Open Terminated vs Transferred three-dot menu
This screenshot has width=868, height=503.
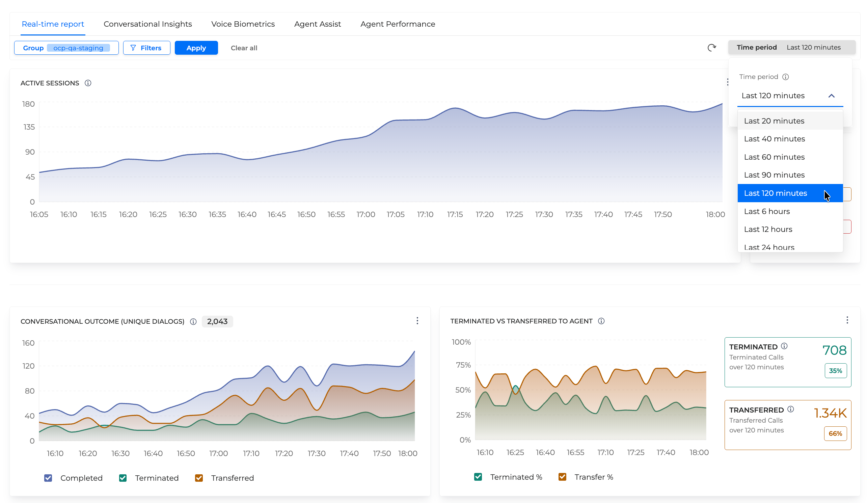(847, 320)
